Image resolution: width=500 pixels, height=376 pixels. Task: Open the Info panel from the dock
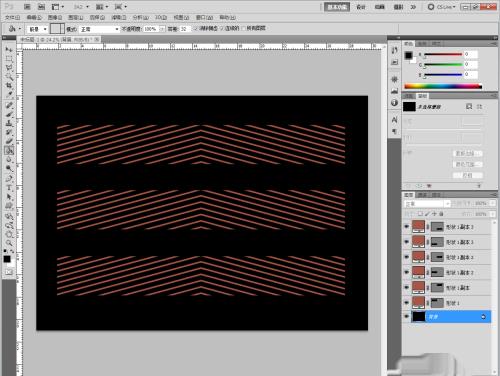[395, 103]
